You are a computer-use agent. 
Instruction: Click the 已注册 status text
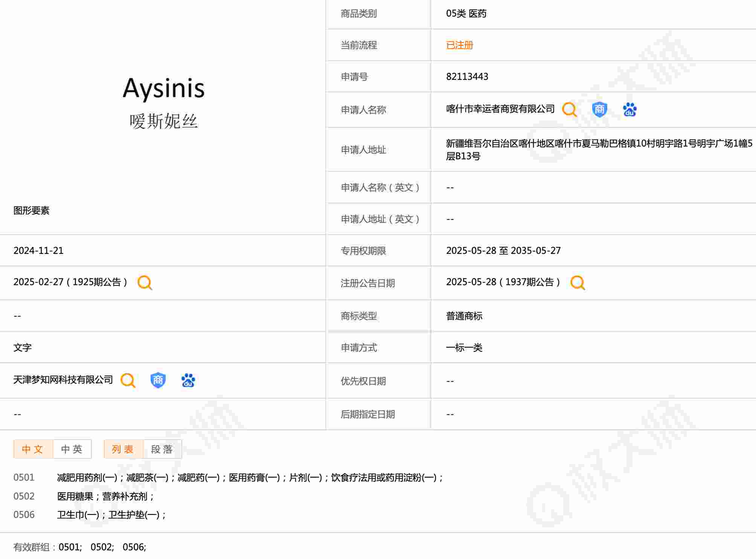pyautogui.click(x=459, y=45)
